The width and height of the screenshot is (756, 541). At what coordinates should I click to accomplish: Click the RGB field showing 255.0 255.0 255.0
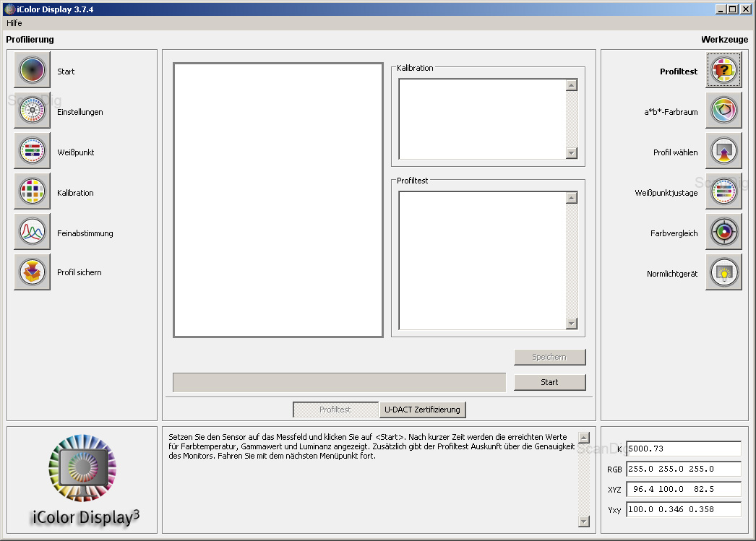(x=684, y=469)
